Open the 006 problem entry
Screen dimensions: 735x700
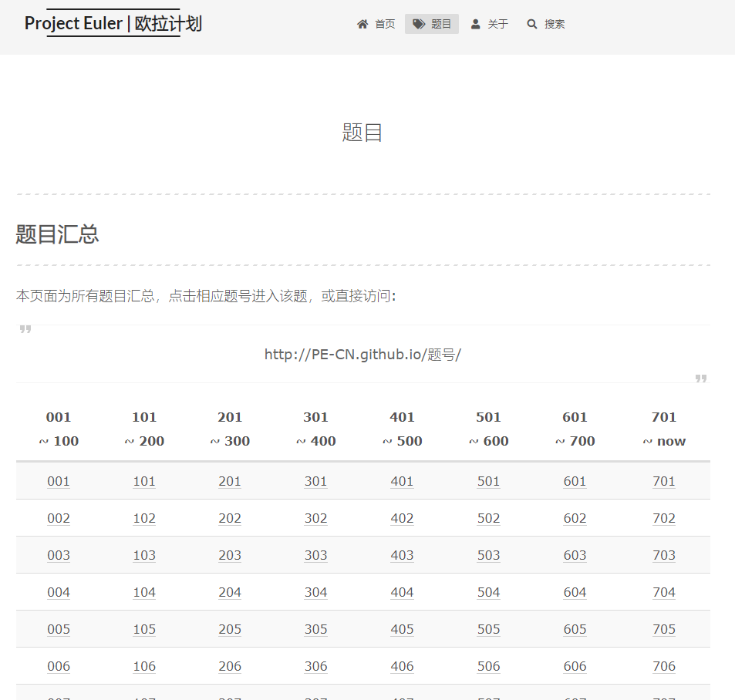59,666
